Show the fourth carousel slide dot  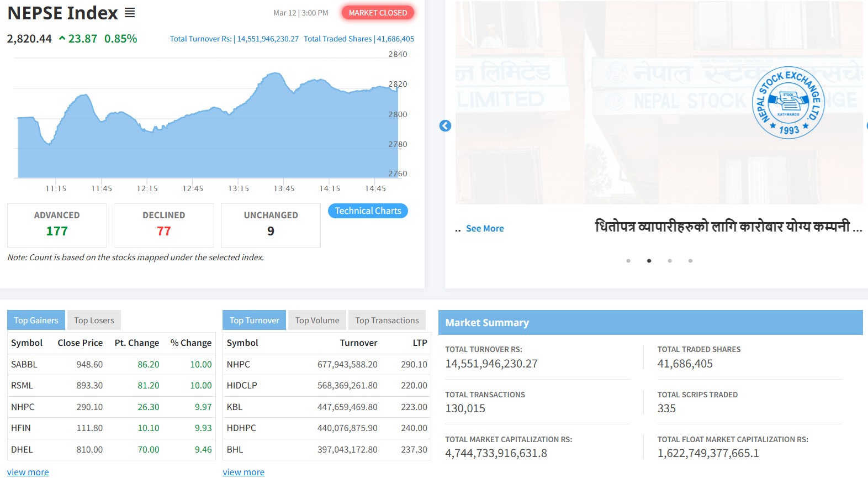pyautogui.click(x=690, y=261)
